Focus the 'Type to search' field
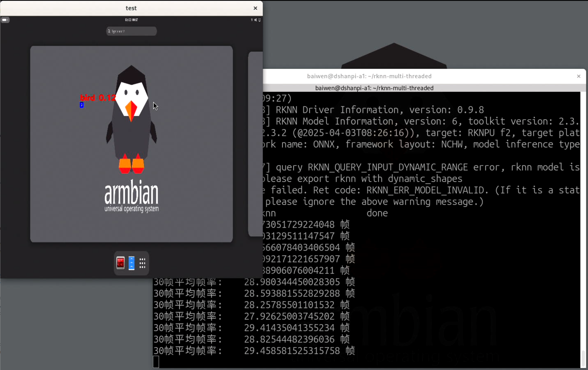This screenshot has width=588, height=370. tap(131, 31)
